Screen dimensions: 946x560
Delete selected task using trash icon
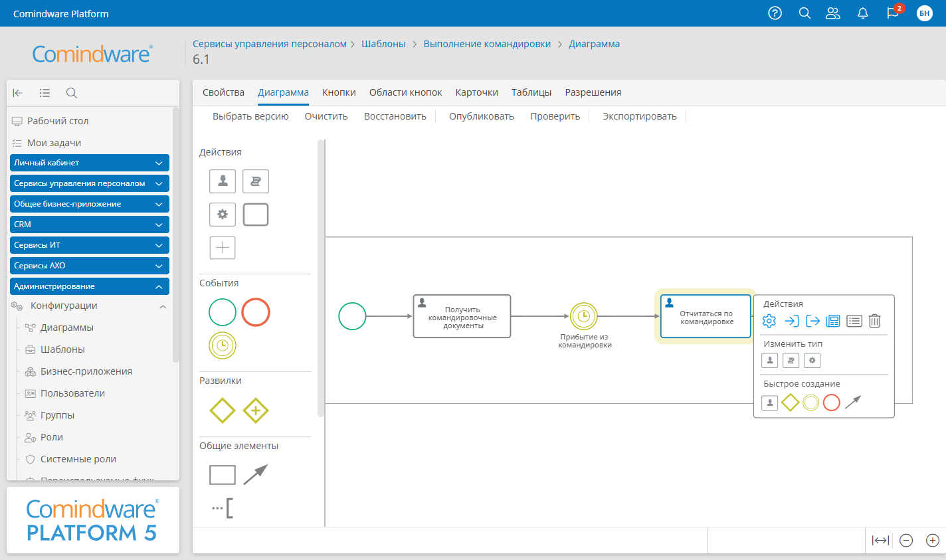point(874,322)
